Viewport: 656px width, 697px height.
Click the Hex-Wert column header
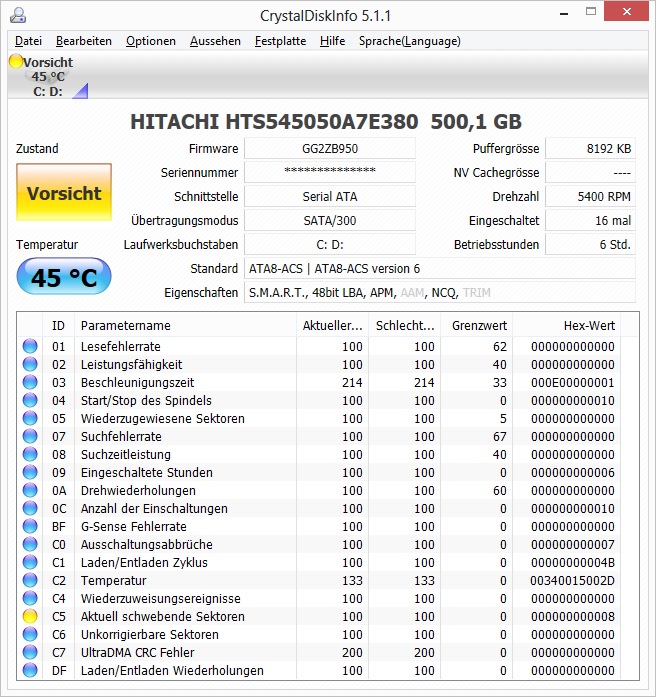[567, 325]
